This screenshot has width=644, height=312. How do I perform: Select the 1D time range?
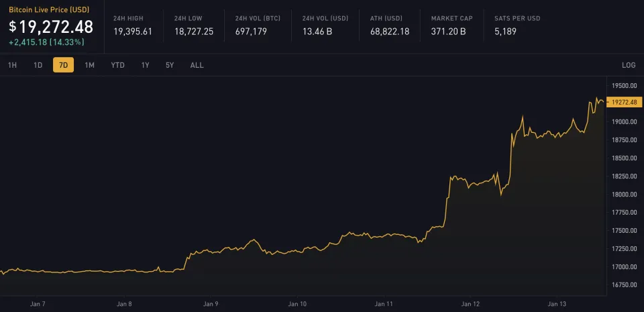click(x=38, y=65)
